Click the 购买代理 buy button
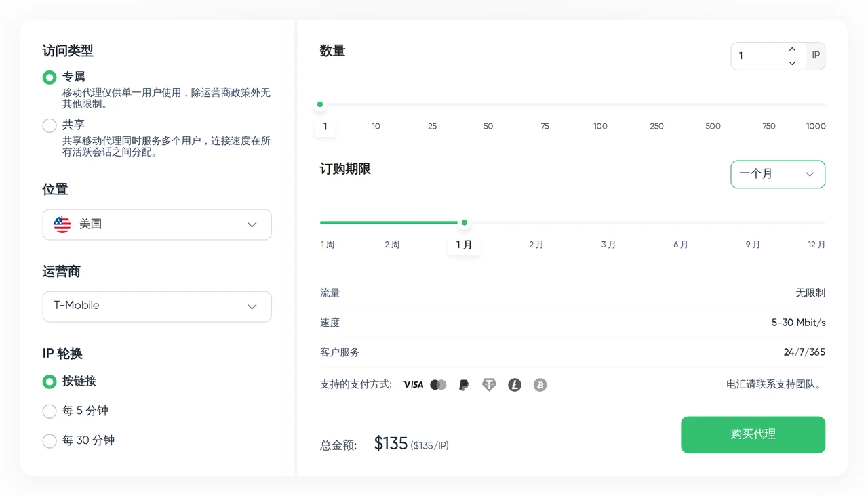This screenshot has width=868, height=496. point(753,434)
